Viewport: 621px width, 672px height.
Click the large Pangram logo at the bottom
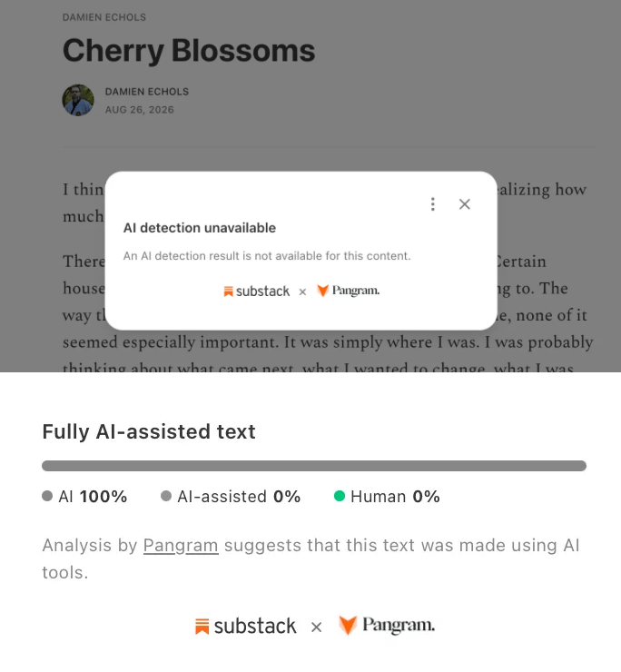[x=387, y=626]
